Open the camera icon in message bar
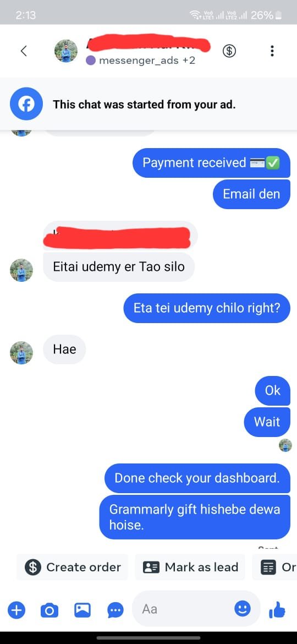297x644 pixels. (50, 610)
